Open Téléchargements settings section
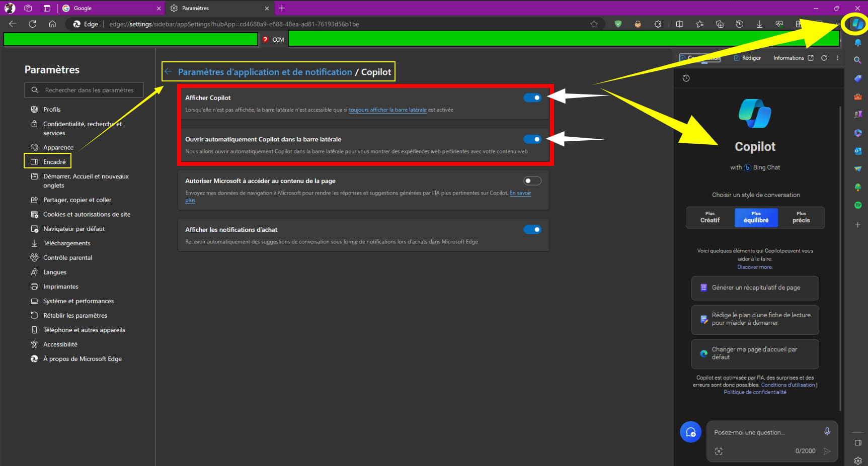868x466 pixels. (67, 243)
